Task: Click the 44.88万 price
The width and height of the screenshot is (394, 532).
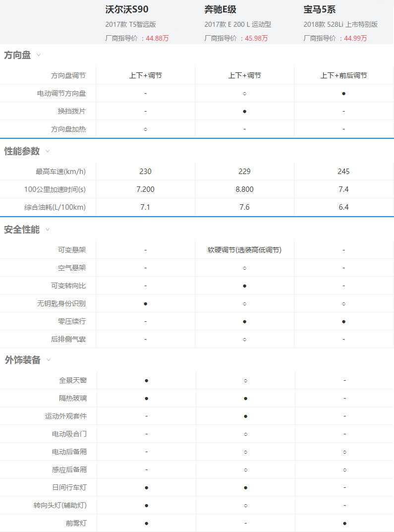Action: (x=157, y=38)
